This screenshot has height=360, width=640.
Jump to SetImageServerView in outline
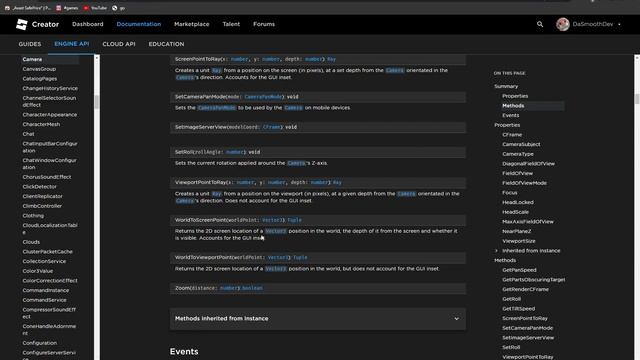click(528, 338)
